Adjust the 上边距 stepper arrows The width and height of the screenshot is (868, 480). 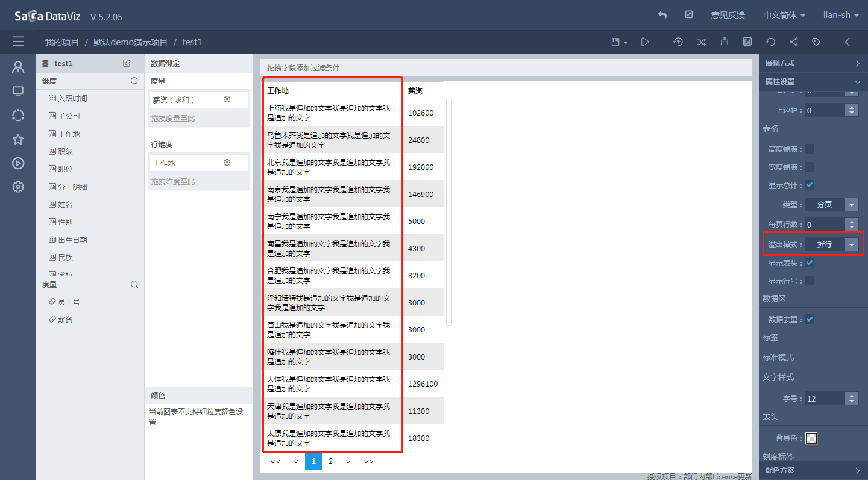pyautogui.click(x=852, y=110)
